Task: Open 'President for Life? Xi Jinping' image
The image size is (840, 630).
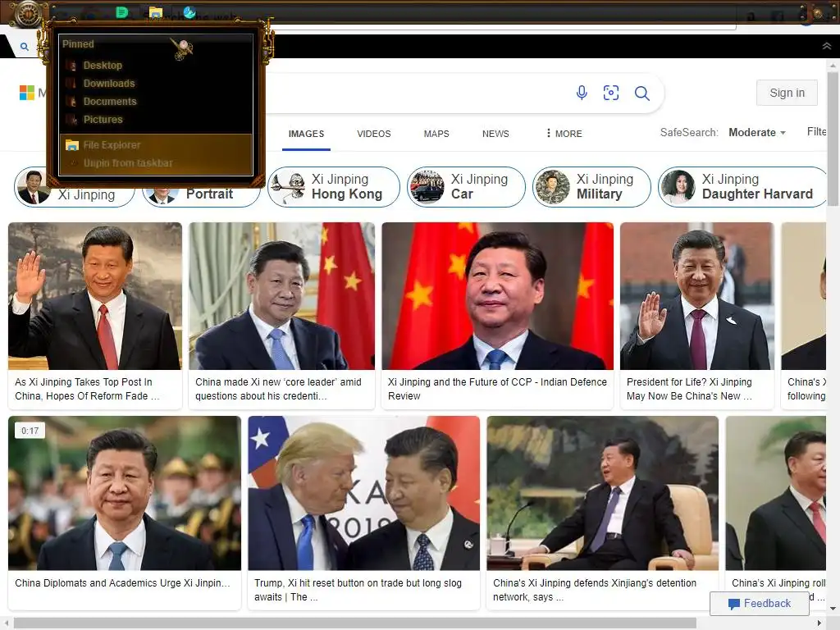Action: (x=697, y=296)
